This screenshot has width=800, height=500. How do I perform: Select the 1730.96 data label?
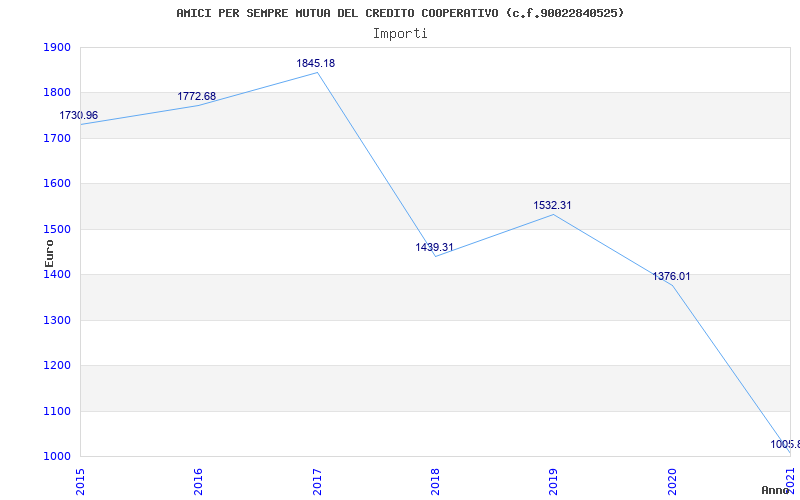(79, 115)
